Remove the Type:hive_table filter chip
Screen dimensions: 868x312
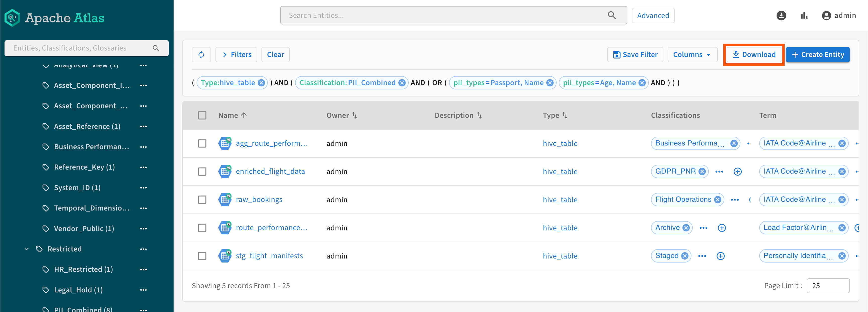click(x=261, y=83)
